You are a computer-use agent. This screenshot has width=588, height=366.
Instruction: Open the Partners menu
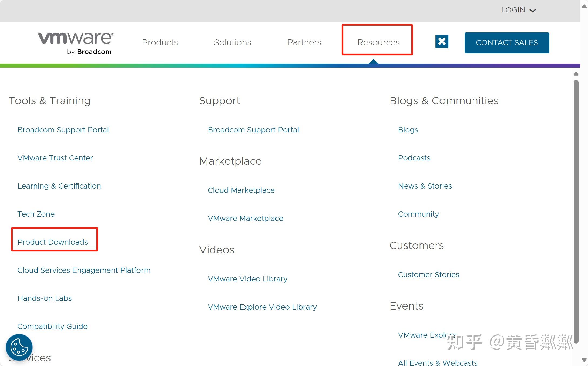304,42
